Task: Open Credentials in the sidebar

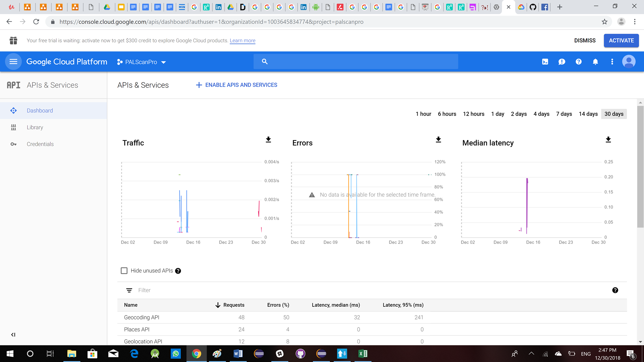Action: tap(53, 144)
